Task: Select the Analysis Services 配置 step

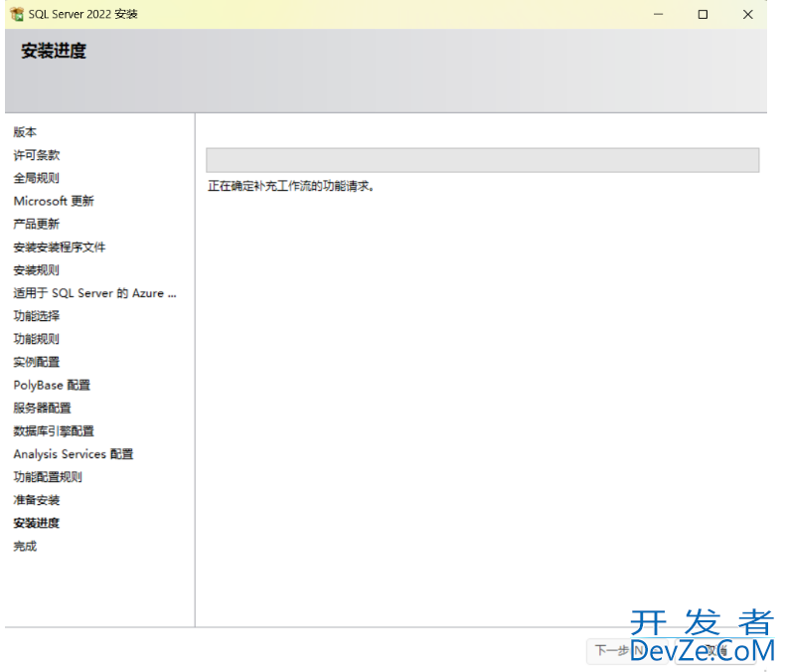Action: pyautogui.click(x=74, y=454)
